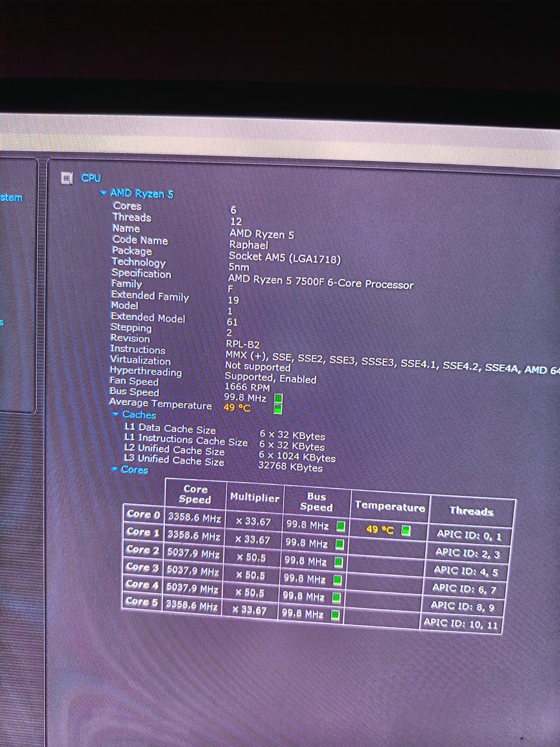
Task: Click the Bus Speed column header in cores table
Action: coord(316,502)
